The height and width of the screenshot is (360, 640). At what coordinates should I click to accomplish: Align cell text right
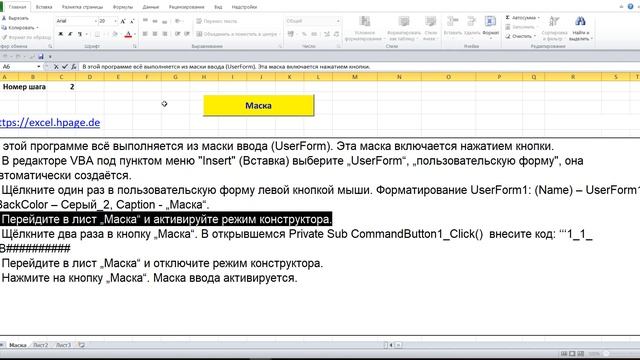tap(164, 34)
